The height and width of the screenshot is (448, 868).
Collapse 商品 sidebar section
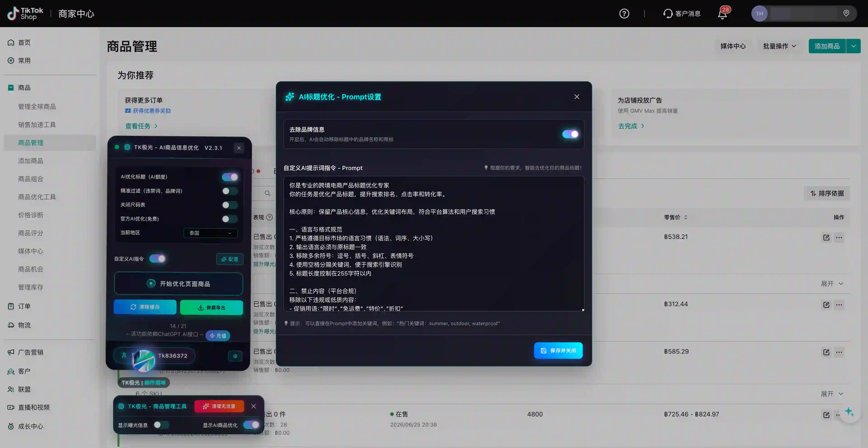coord(24,88)
